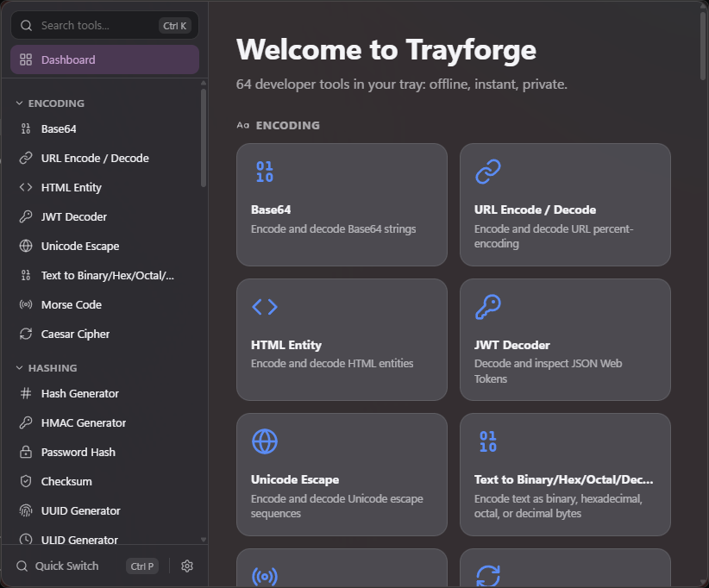709x588 pixels.
Task: Open the URL Encode / Decode card title
Action: [535, 210]
